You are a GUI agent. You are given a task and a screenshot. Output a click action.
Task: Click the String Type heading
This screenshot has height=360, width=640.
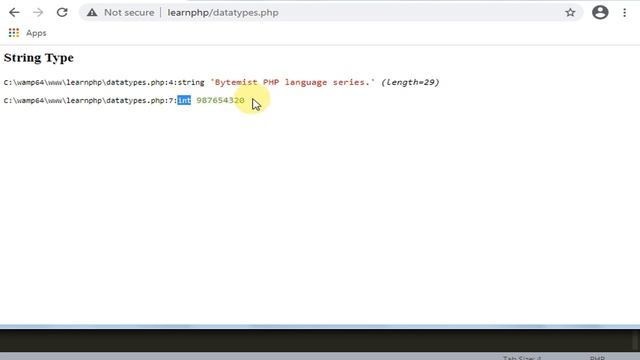point(39,58)
